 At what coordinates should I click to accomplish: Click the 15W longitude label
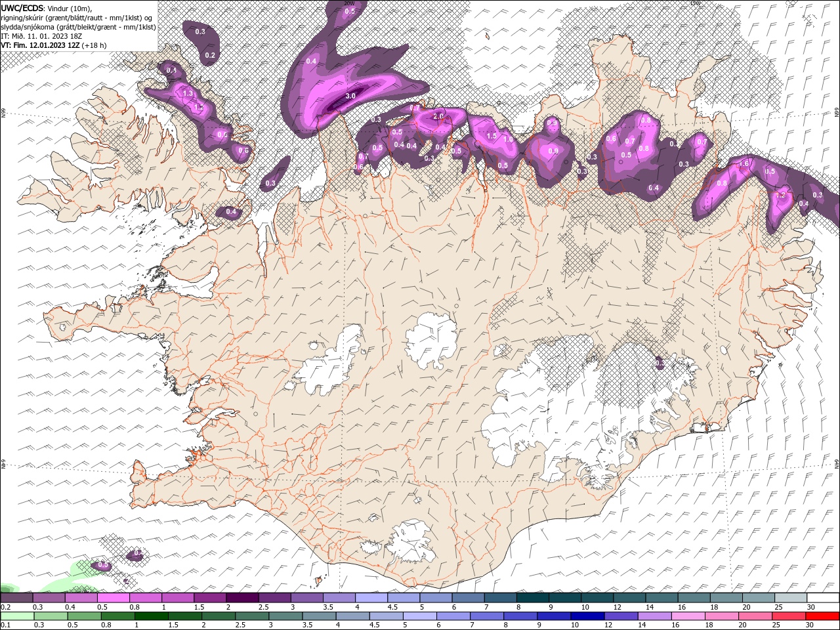coord(696,3)
